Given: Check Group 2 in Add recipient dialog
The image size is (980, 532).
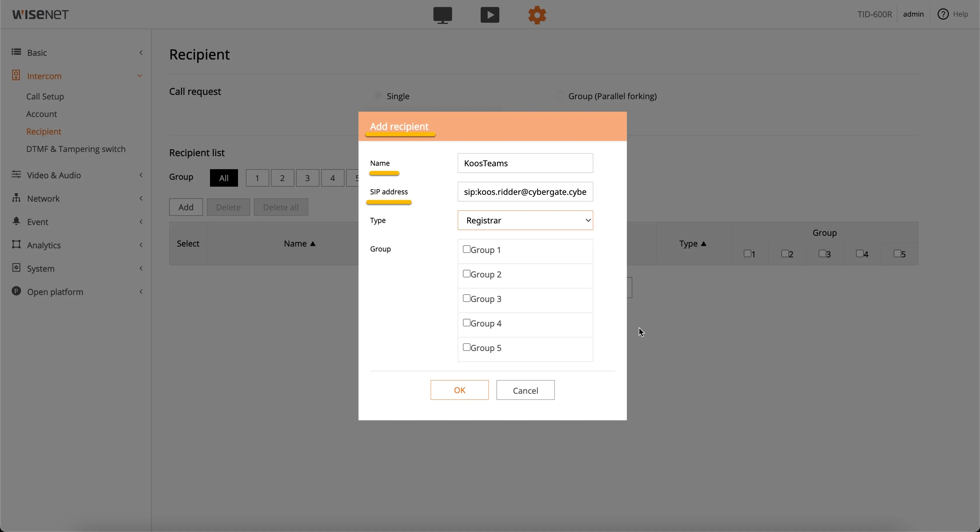Looking at the screenshot, I should tap(466, 274).
